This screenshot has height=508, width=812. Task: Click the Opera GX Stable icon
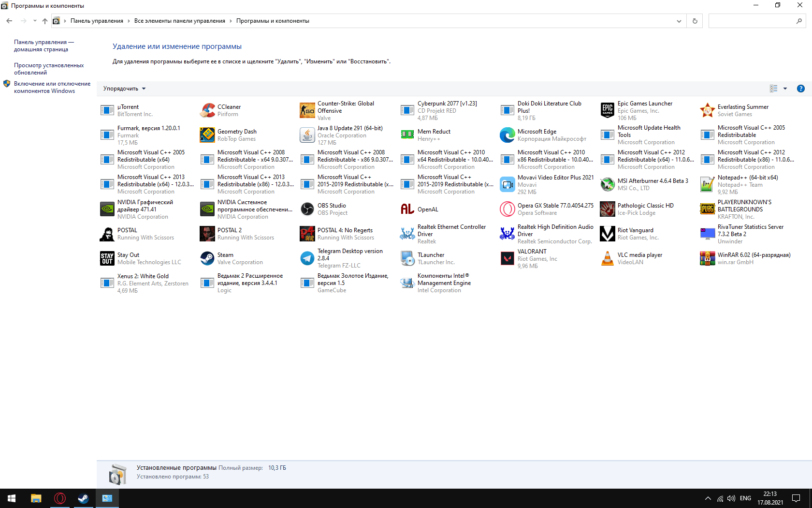pos(507,209)
